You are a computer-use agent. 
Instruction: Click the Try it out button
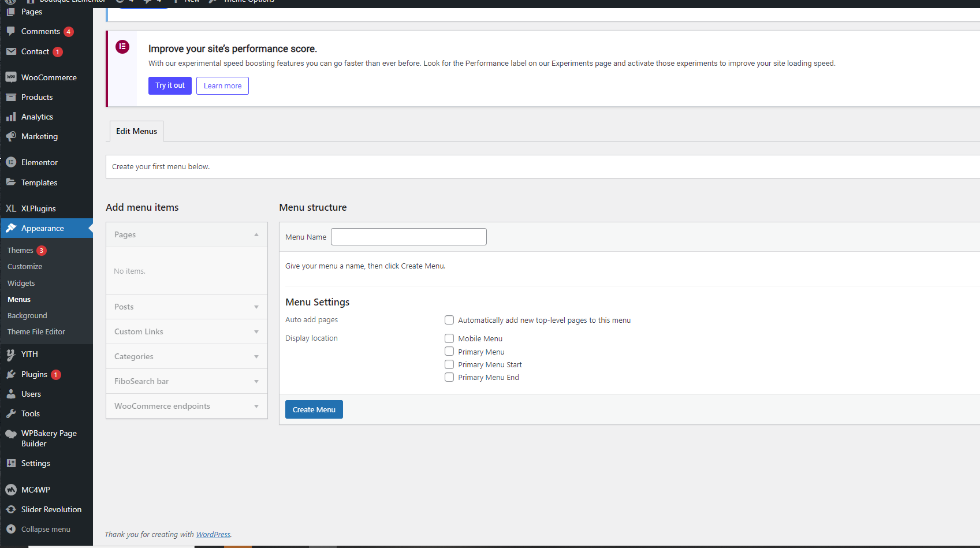tap(170, 85)
